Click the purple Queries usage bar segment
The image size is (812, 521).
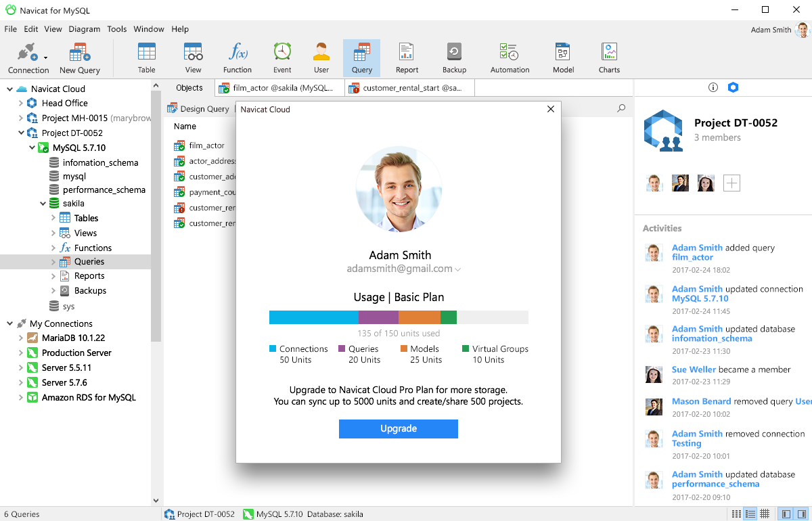coord(378,317)
